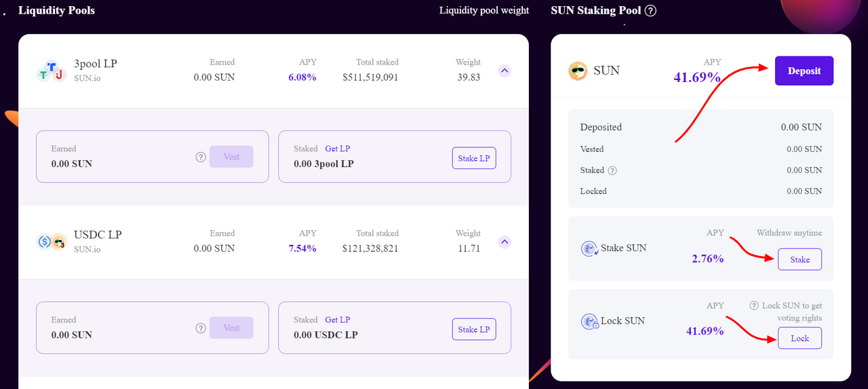Click total staked $121,328,821

371,248
